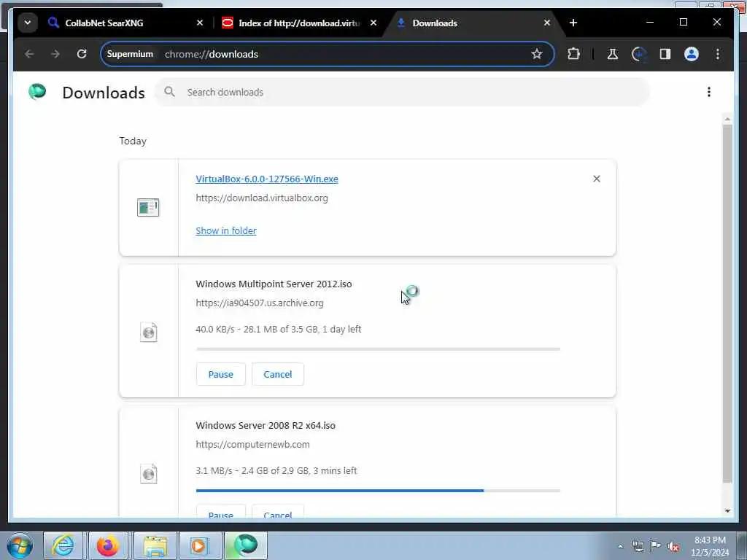Click the search magnifier icon

coord(169,92)
